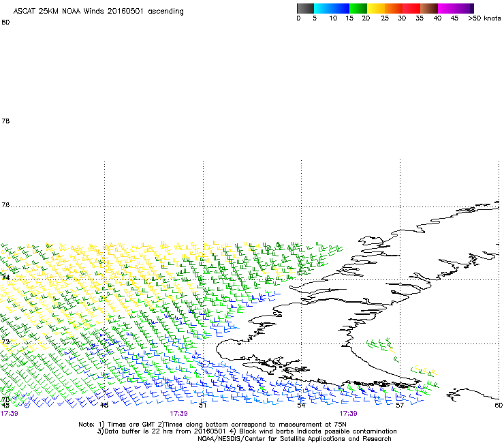The height and width of the screenshot is (443, 504).
Task: Click the 'Data buffer is 22 hrs' note line
Action: 247,431
